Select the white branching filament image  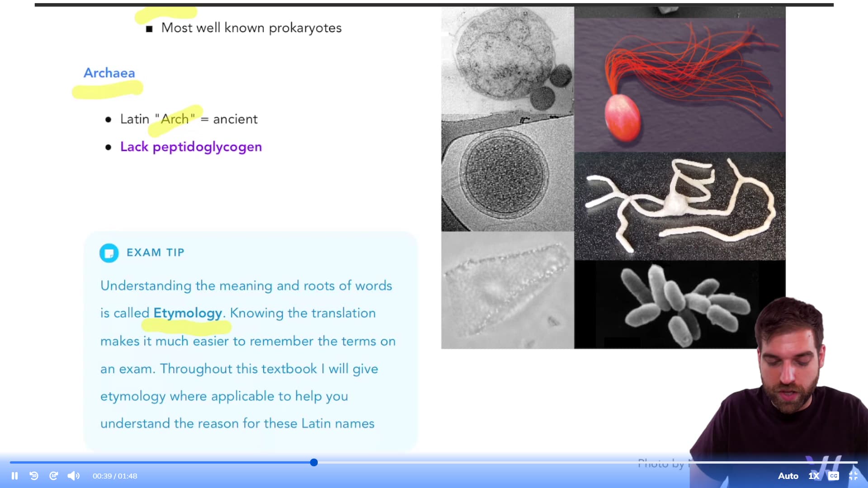[x=680, y=206]
